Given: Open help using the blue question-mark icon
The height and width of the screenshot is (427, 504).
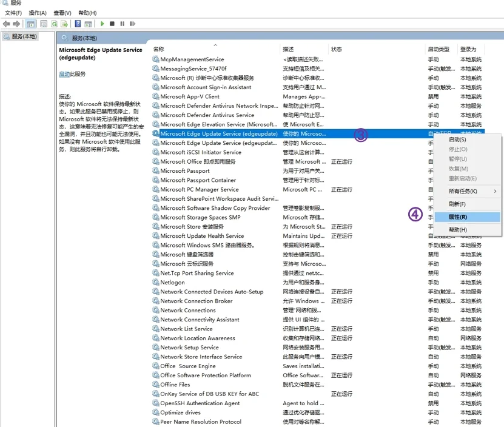Looking at the screenshot, I should (78, 24).
